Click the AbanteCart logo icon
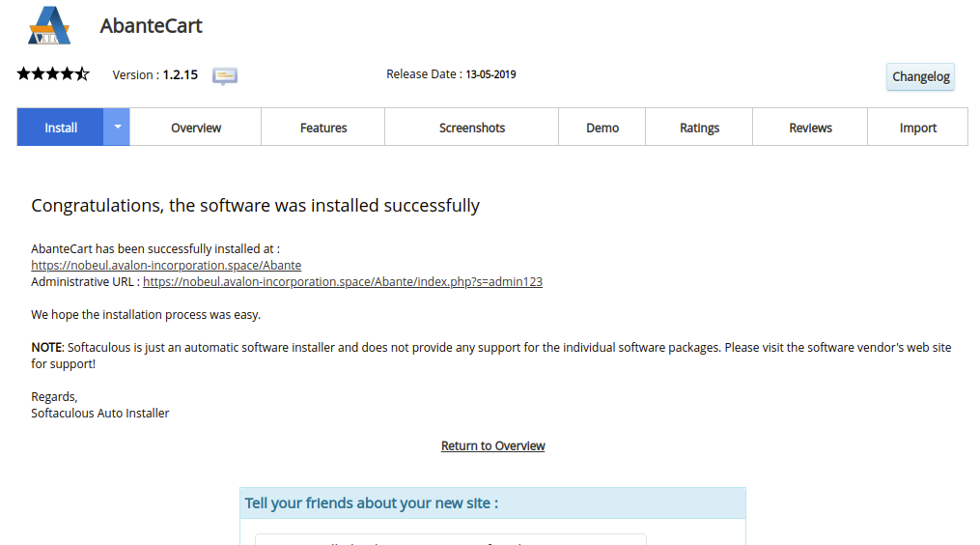 [x=49, y=26]
